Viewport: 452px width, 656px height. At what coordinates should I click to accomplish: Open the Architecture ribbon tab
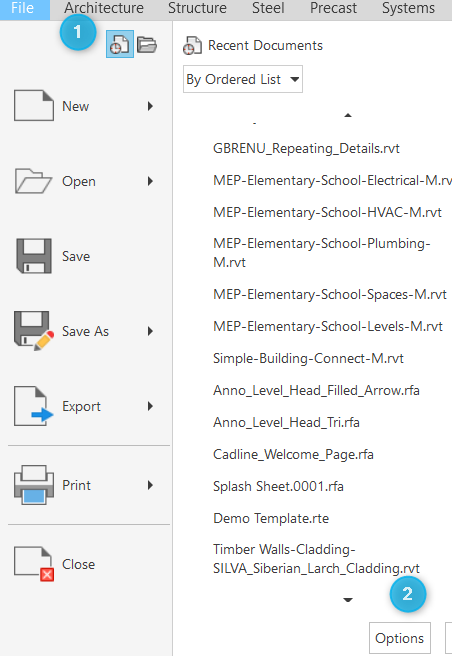click(x=104, y=8)
